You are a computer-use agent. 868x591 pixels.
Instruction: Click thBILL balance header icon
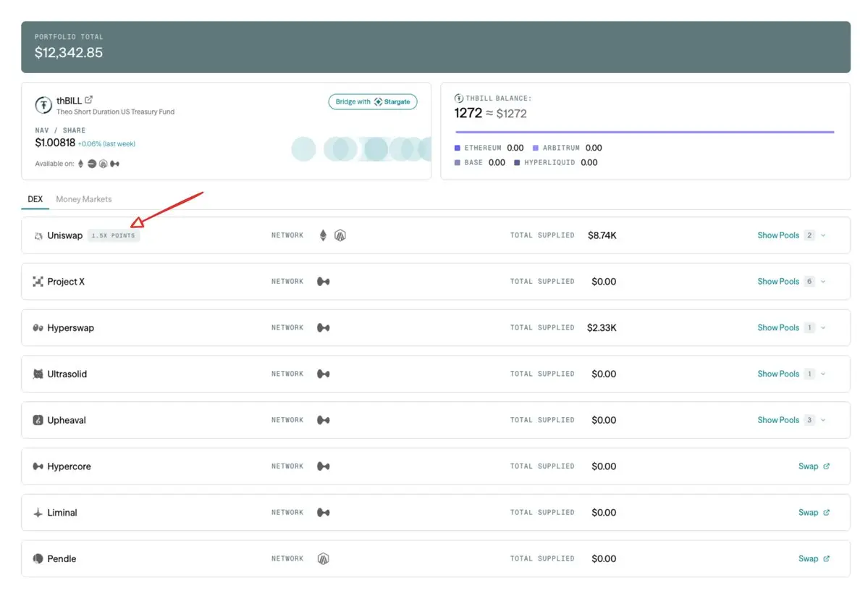pos(458,98)
